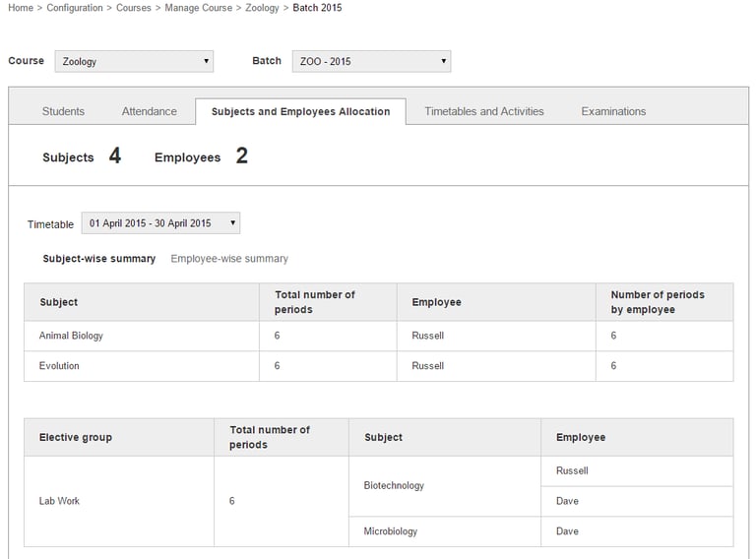756x559 pixels.
Task: Go to Timetables and Activities tab
Action: 484,111
